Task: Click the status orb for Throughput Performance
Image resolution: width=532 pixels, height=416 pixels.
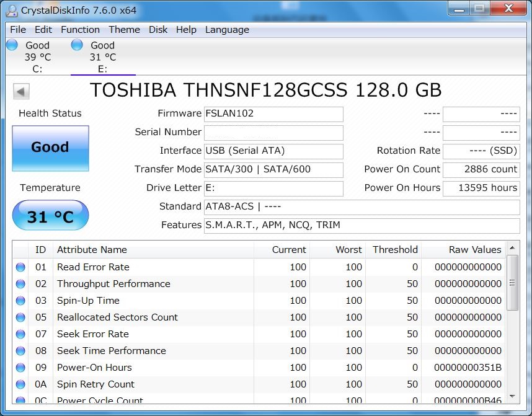Action: pos(20,284)
